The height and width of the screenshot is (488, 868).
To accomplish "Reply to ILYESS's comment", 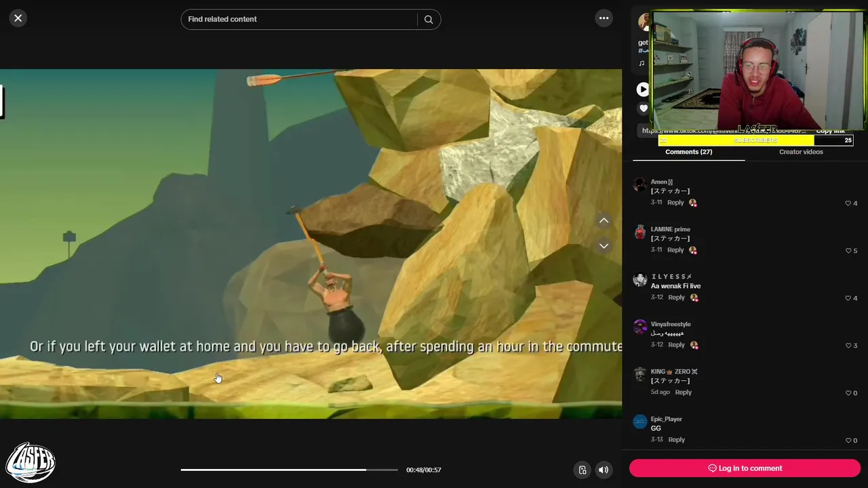I will click(x=676, y=298).
